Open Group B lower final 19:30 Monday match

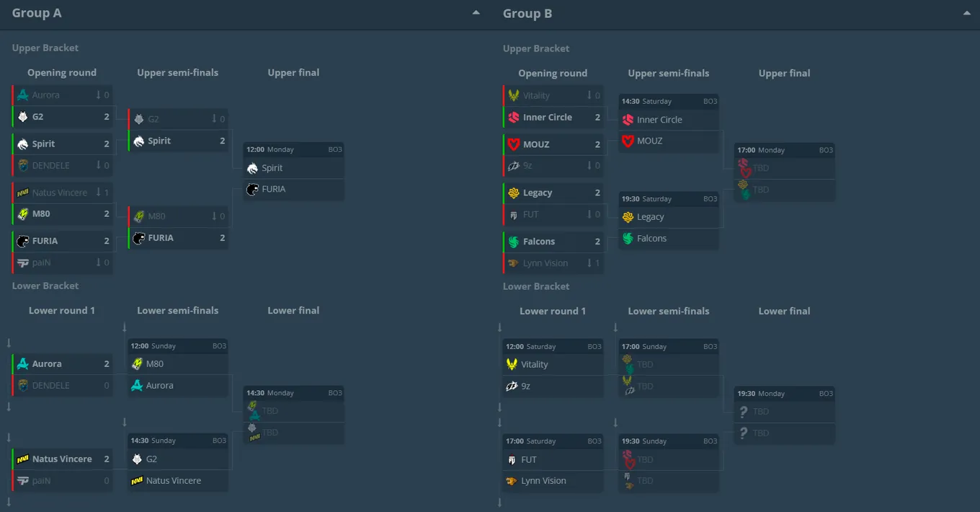click(785, 415)
